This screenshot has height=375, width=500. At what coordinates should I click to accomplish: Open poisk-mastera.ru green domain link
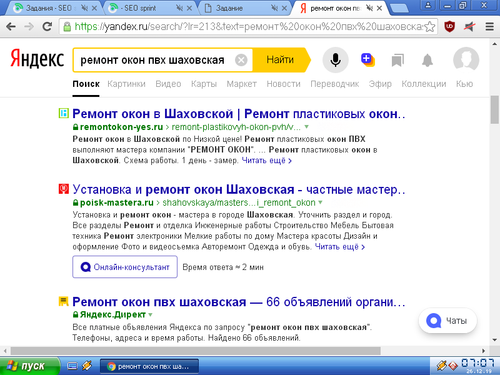117,202
